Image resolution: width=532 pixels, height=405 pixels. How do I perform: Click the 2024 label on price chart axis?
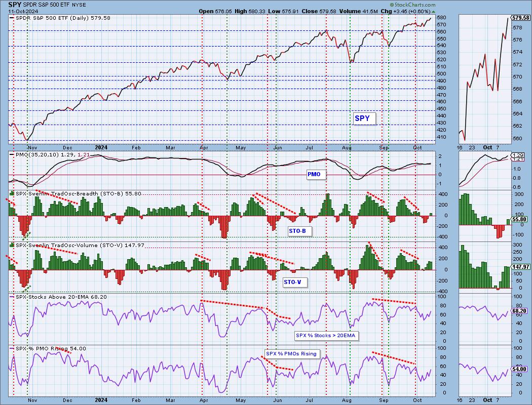pyautogui.click(x=101, y=147)
